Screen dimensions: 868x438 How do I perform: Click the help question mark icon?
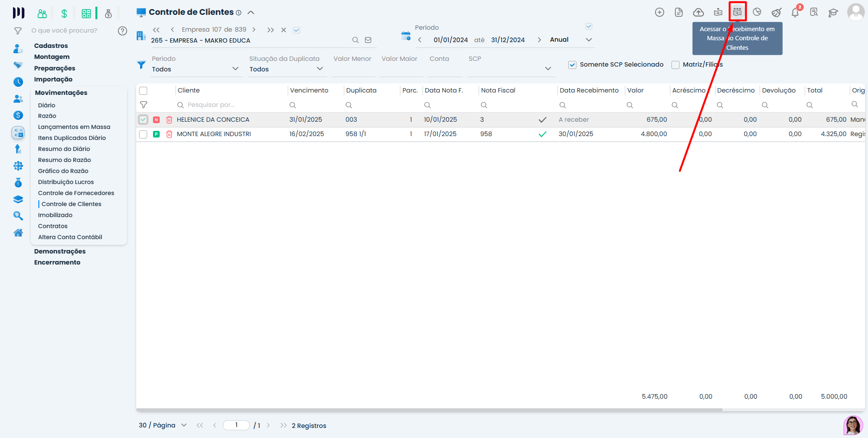point(122,31)
